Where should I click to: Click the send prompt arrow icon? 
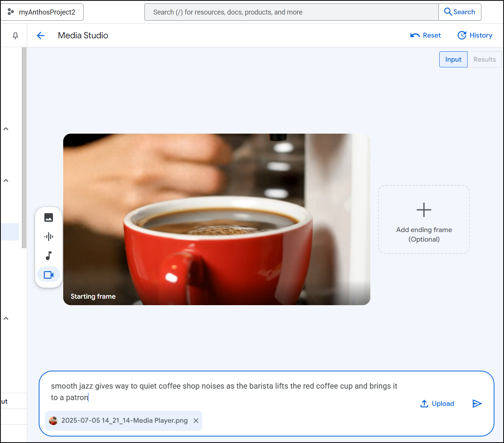coord(477,404)
